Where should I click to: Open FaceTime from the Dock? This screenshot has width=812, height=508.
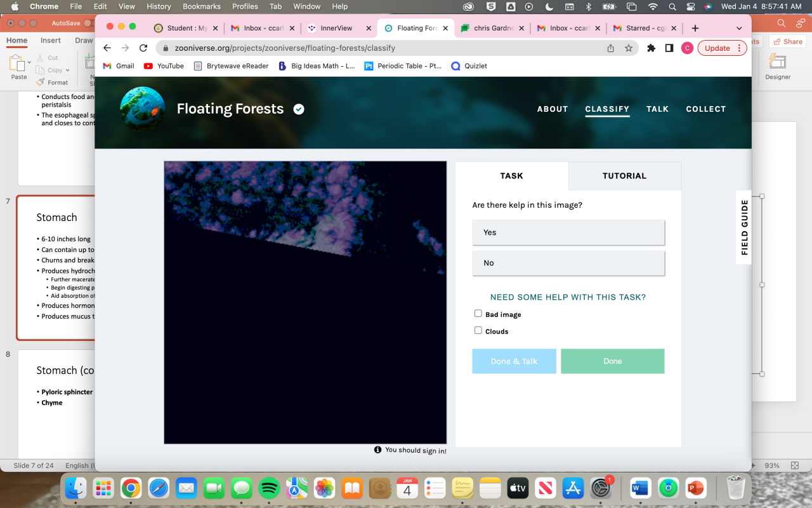click(x=214, y=488)
